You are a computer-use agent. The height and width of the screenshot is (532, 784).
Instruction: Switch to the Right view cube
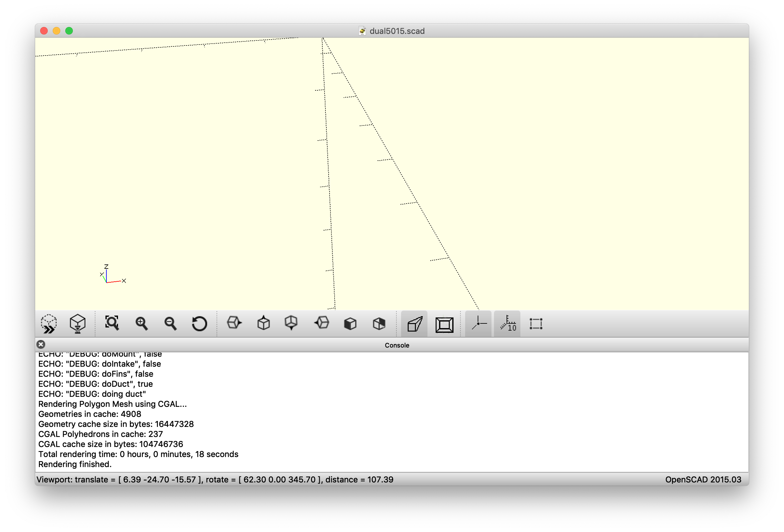pyautogui.click(x=234, y=323)
